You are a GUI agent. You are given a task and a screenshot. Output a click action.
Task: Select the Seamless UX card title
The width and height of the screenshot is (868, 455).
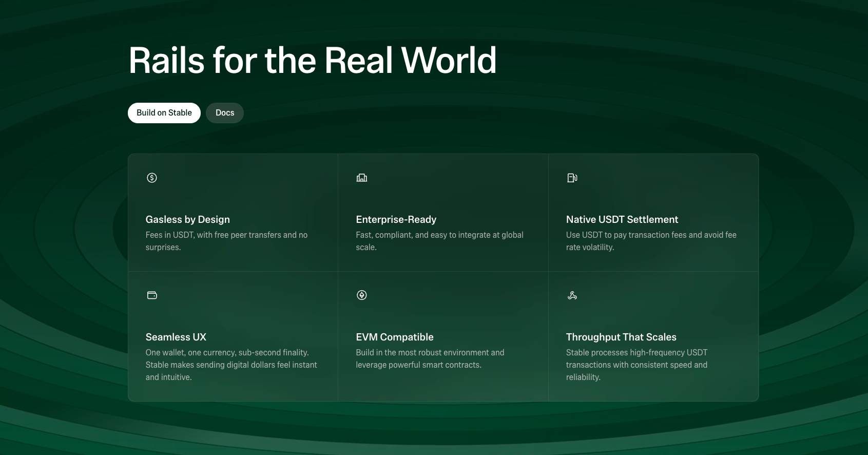click(176, 337)
